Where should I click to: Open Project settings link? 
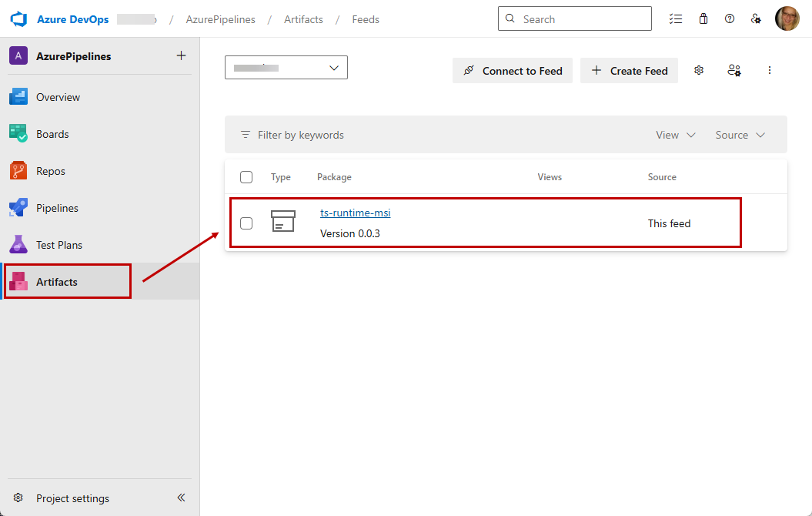pyautogui.click(x=72, y=498)
